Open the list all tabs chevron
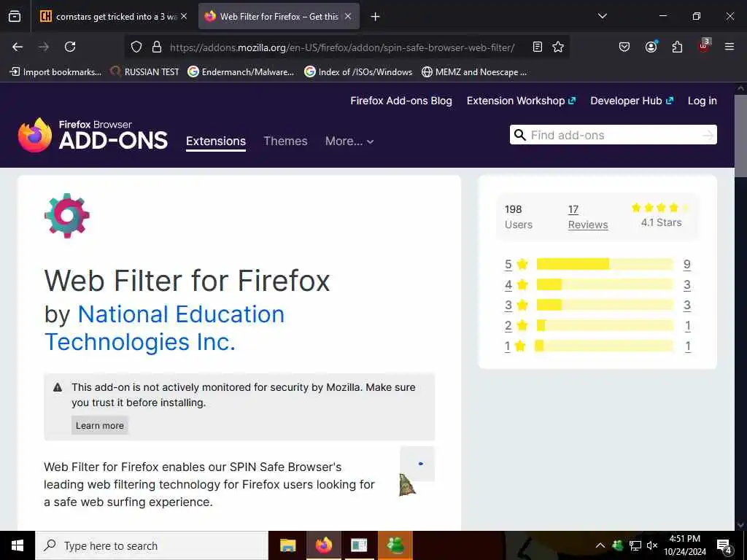This screenshot has height=560, width=747. tap(602, 16)
